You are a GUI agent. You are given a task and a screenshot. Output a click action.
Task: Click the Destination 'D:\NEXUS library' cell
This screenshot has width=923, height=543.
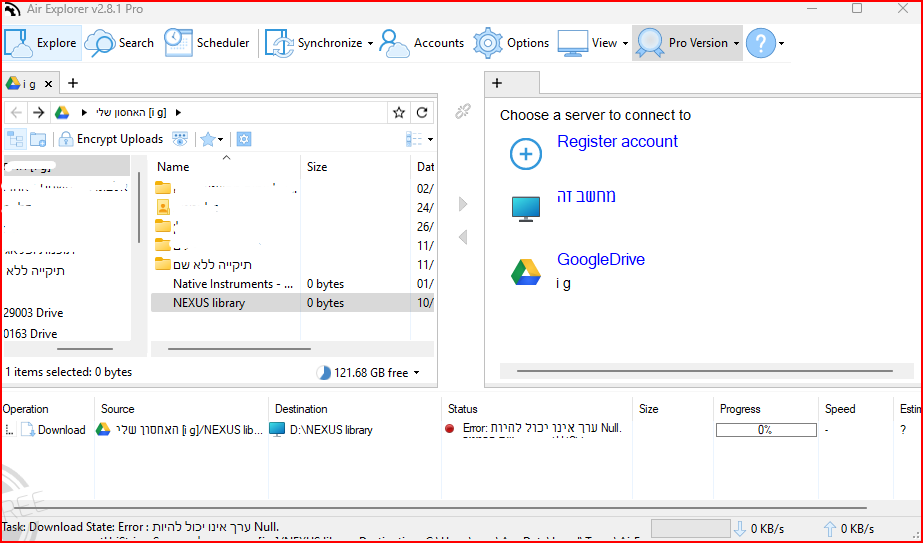click(x=331, y=430)
